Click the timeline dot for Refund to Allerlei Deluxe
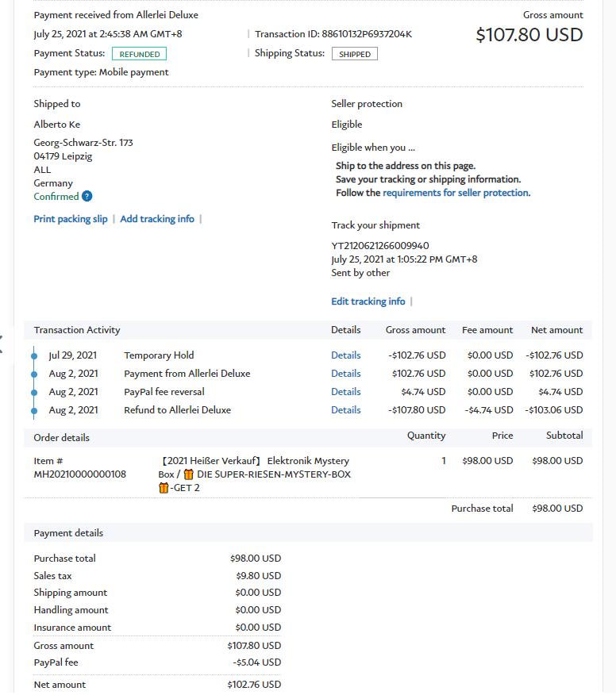 [34, 411]
